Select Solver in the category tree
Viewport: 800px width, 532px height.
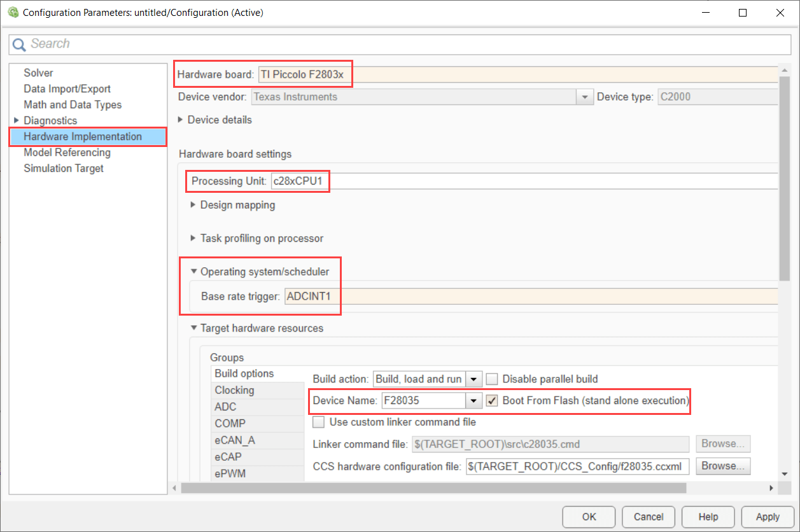pos(38,73)
